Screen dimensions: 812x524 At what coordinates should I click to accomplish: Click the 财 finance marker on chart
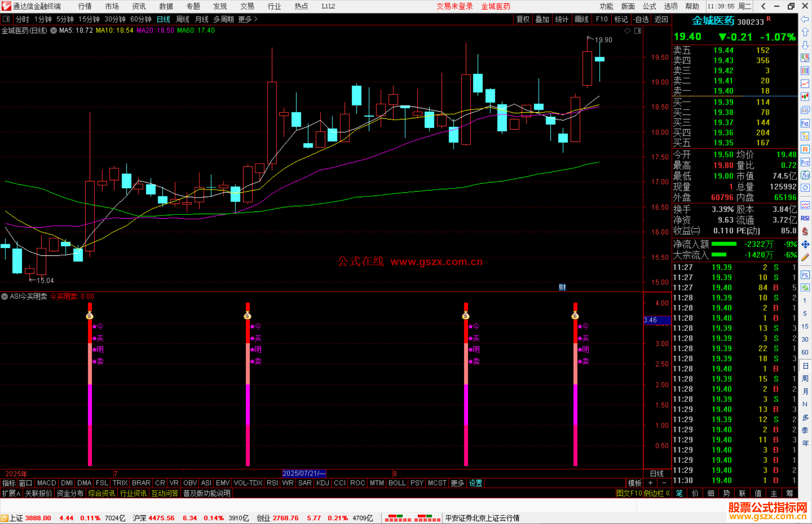tap(562, 287)
